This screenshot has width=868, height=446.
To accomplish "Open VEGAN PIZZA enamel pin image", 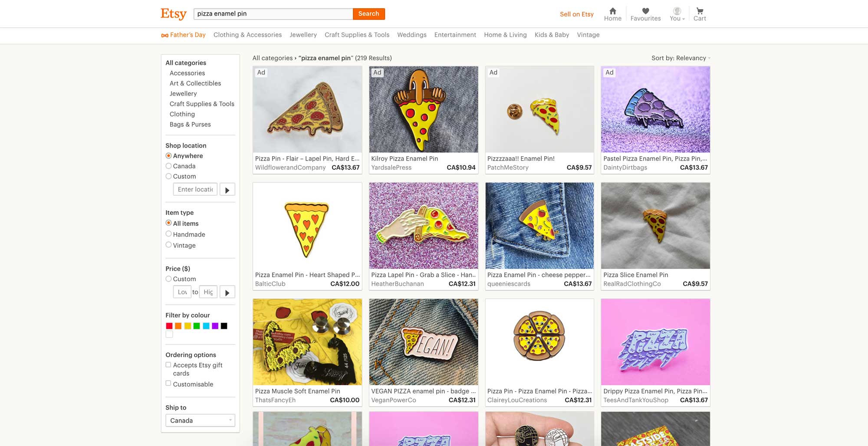I will pyautogui.click(x=424, y=342).
